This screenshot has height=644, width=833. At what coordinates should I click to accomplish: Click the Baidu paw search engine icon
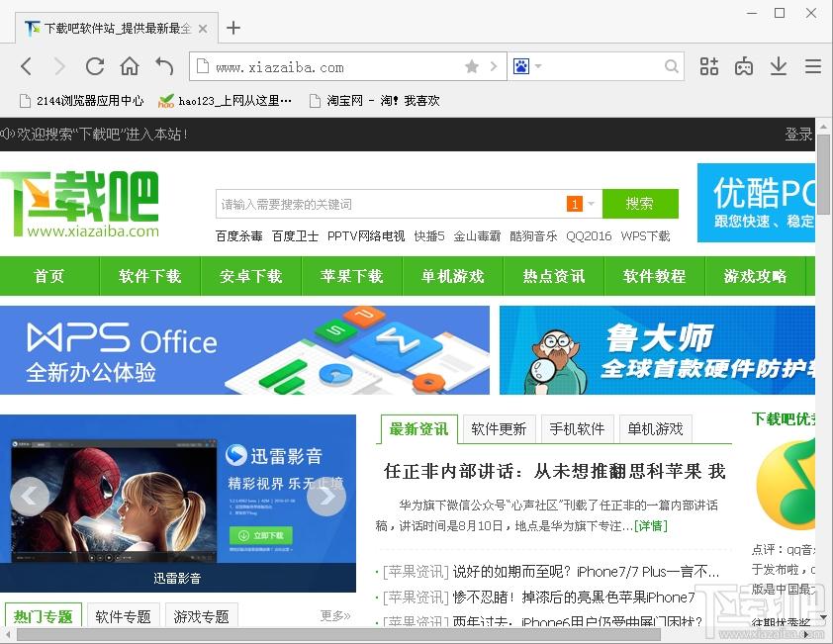pyautogui.click(x=521, y=66)
